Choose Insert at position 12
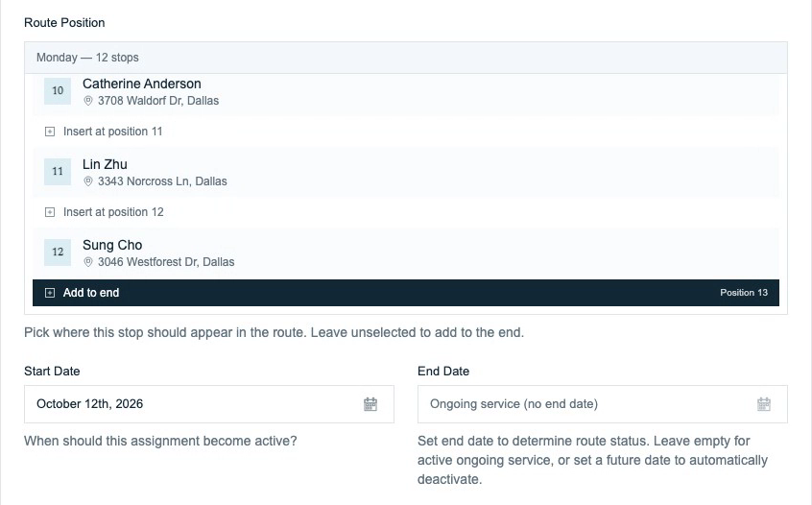 coord(405,212)
